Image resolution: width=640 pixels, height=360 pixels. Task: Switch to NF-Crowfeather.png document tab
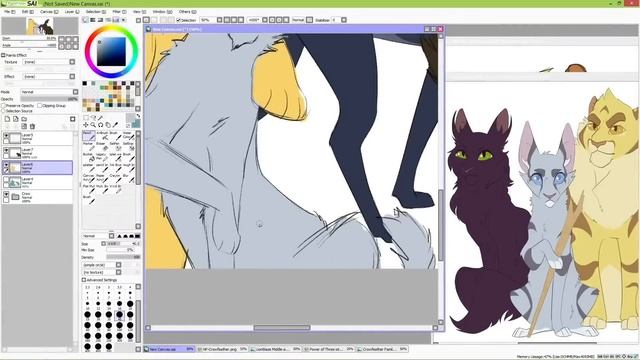[x=222, y=349]
